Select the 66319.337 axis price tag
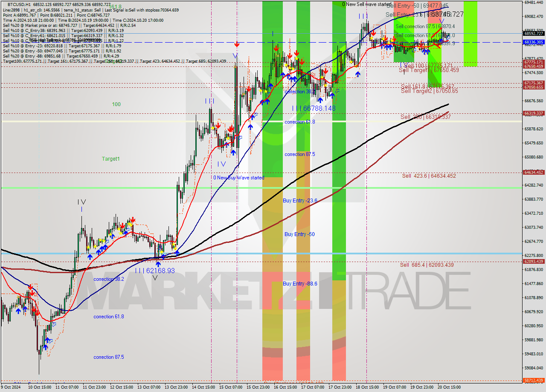 click(x=534, y=113)
